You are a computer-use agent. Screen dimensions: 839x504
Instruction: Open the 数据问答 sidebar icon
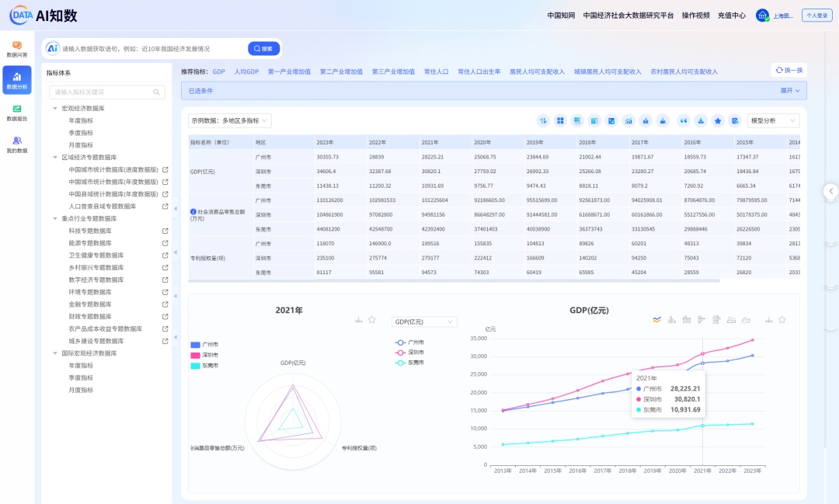(x=17, y=49)
